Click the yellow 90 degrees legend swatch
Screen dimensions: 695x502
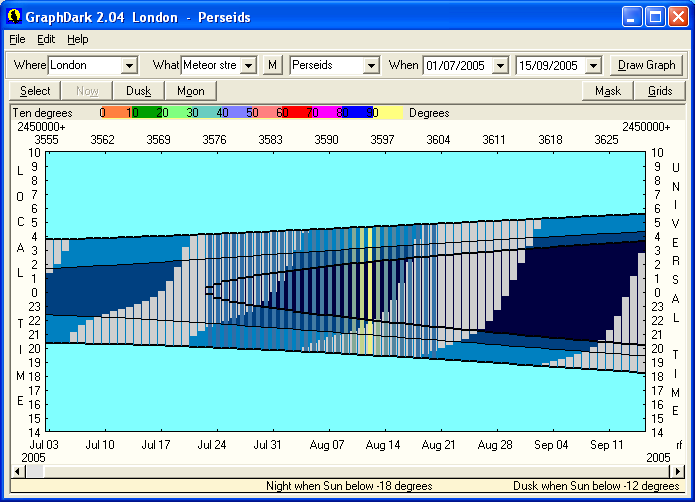point(388,113)
